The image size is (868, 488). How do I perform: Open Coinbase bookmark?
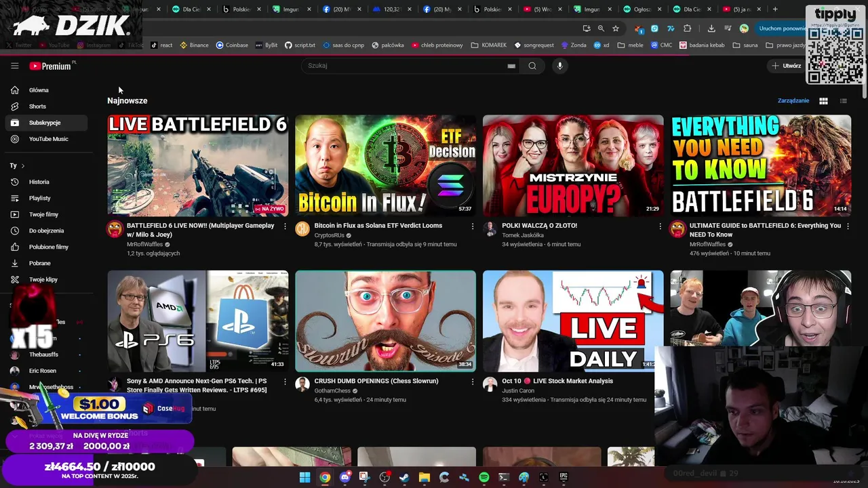[232, 45]
